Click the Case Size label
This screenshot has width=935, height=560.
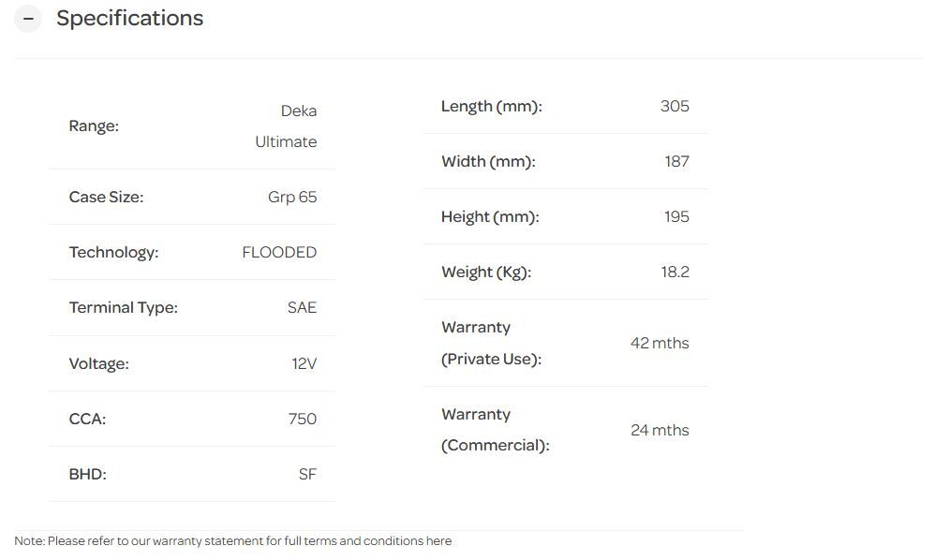[x=106, y=198]
